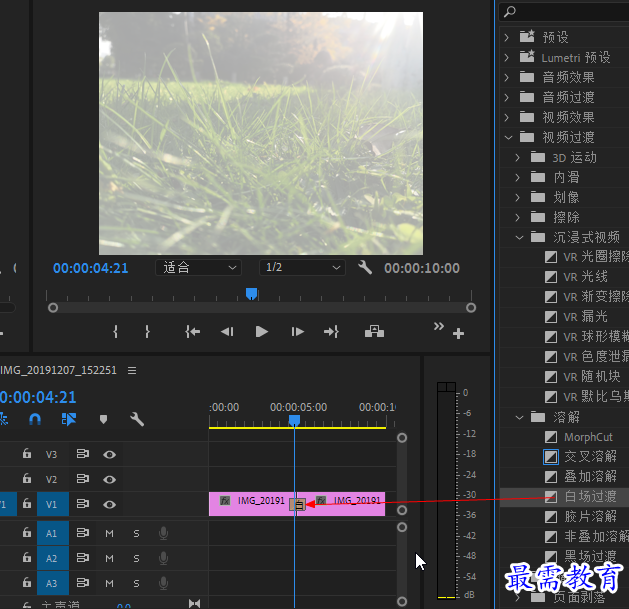Expand the 预设 folder
The image size is (629, 609).
pos(507,37)
